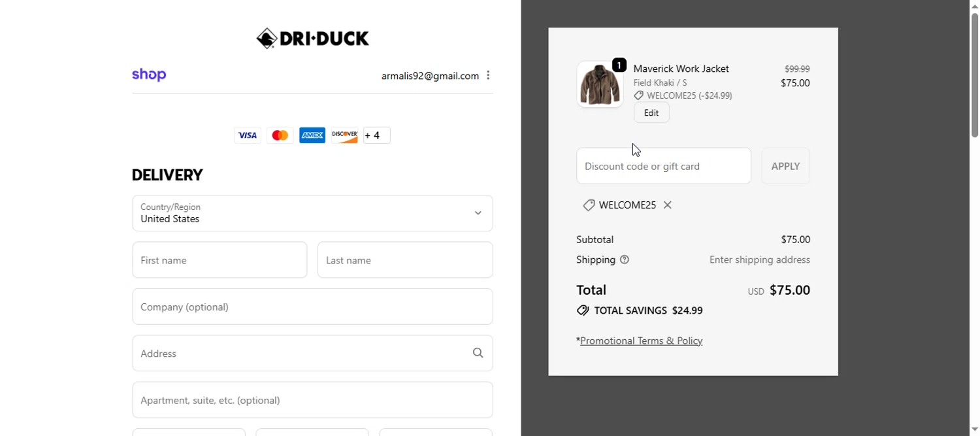Click the scrollbar up arrow
980x436 pixels.
click(x=975, y=5)
